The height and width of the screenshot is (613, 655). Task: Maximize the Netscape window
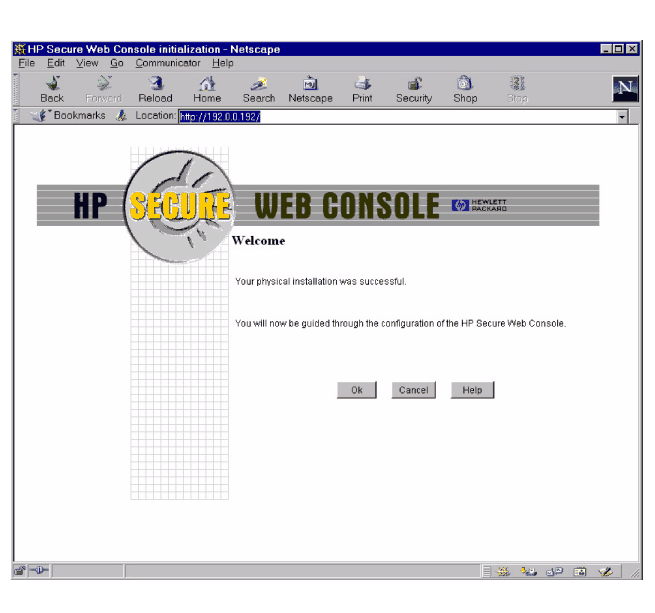[619, 49]
